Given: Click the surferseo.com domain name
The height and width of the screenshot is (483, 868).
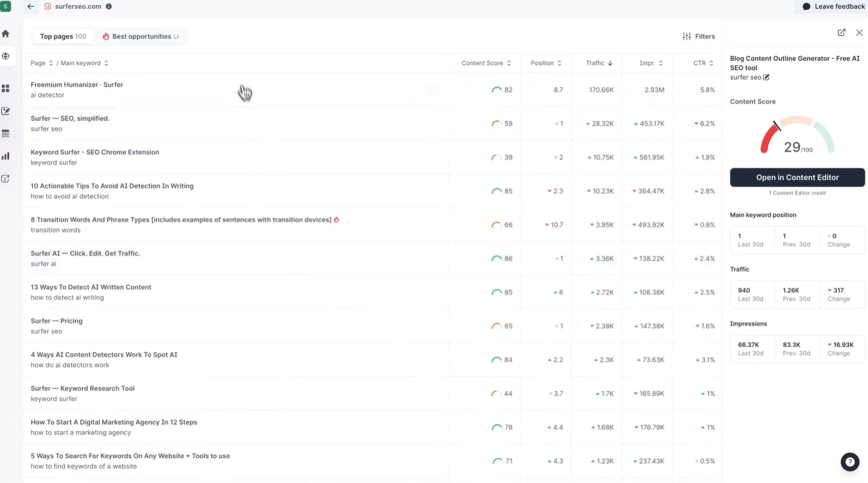Looking at the screenshot, I should [x=78, y=7].
